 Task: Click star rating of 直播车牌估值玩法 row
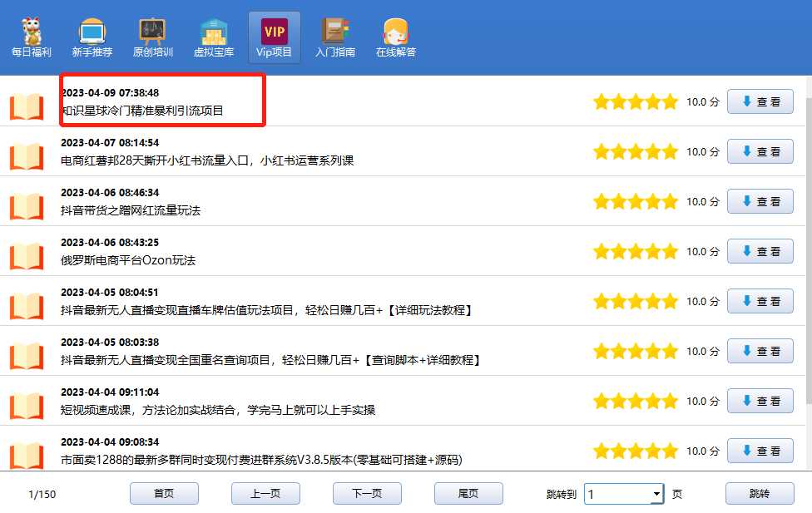(636, 301)
